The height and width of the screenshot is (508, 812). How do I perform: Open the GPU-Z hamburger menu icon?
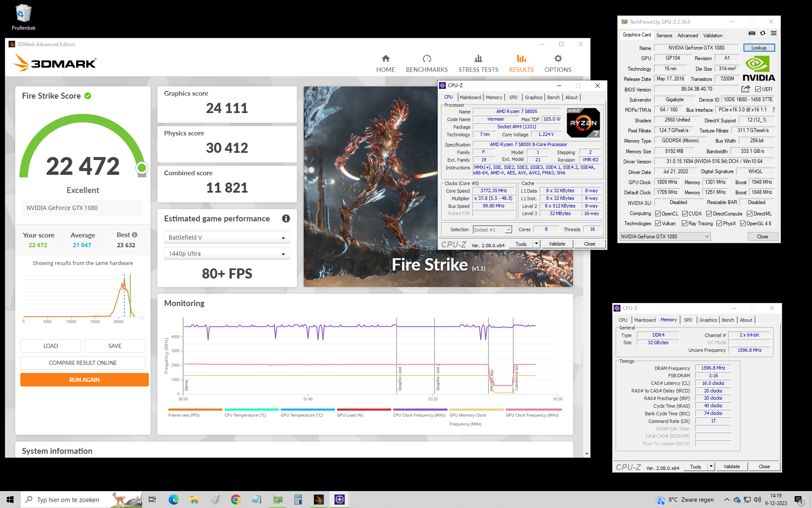point(774,33)
